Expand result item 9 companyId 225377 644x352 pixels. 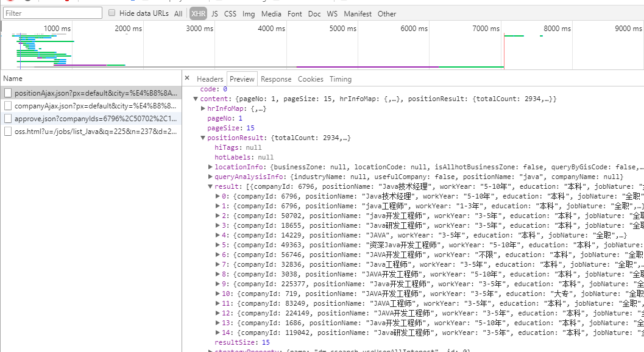coord(218,284)
